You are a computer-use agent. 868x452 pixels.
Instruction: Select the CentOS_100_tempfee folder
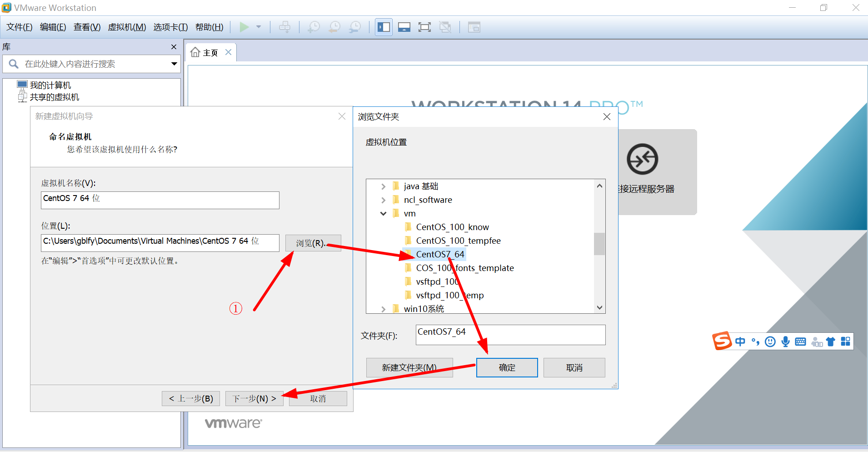pyautogui.click(x=459, y=241)
